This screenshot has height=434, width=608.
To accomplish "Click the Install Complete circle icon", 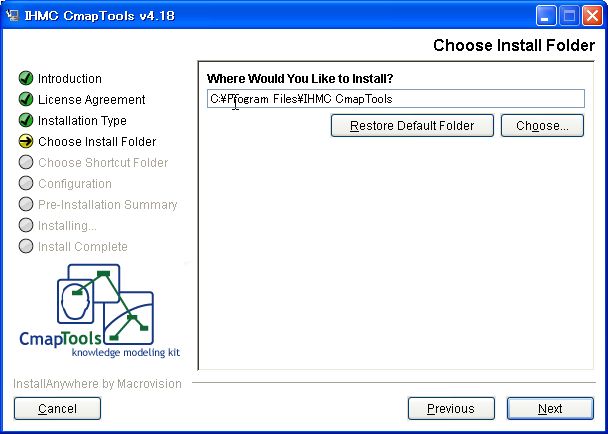I will pos(26,246).
